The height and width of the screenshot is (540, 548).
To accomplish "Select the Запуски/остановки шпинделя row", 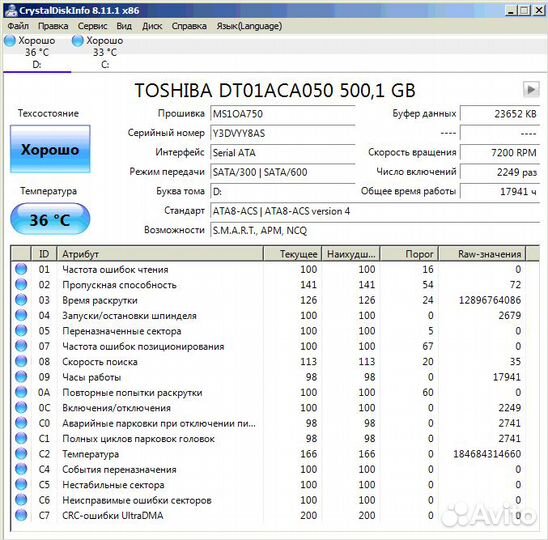I will click(268, 316).
